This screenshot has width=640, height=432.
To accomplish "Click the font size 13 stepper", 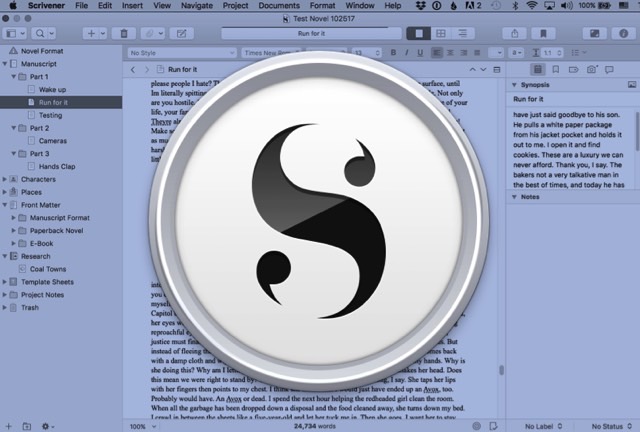I will click(378, 53).
